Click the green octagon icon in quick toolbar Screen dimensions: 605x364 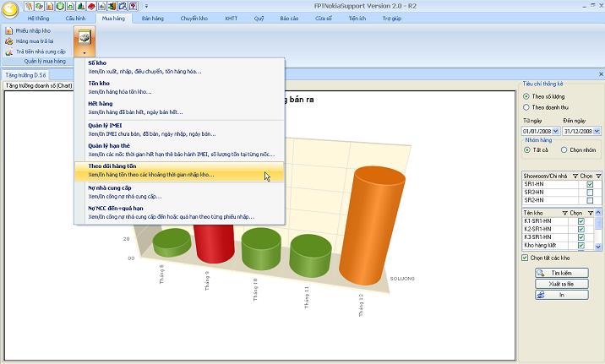[60, 6]
